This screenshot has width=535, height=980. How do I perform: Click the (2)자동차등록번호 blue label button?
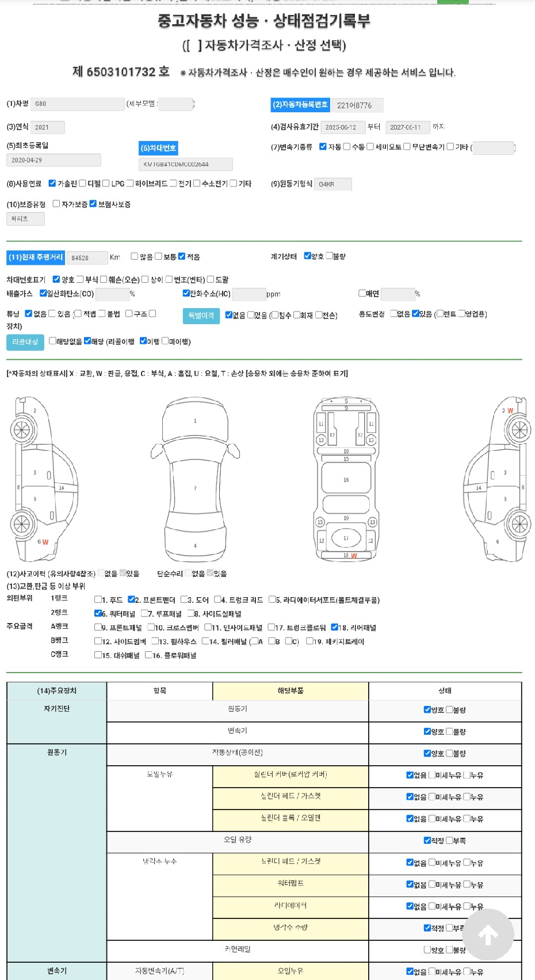click(x=300, y=105)
